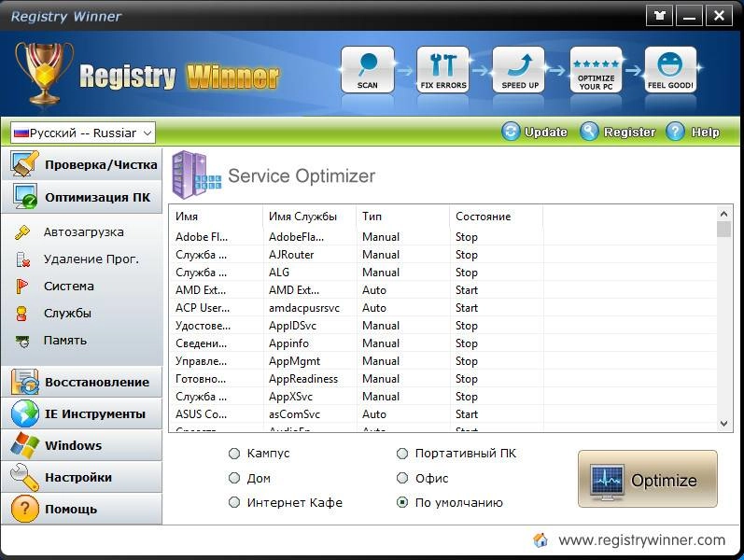The image size is (744, 560).
Task: Select the ALG service row
Action: tap(443, 273)
